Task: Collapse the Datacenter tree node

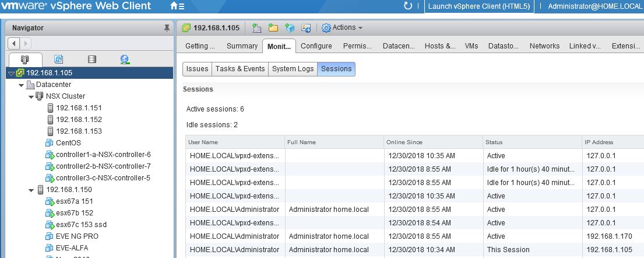Action: pos(21,85)
